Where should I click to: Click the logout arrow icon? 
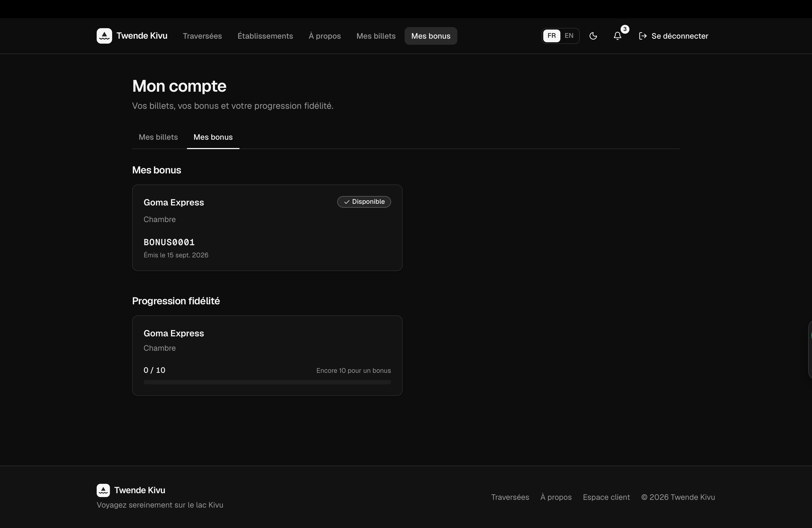(x=643, y=36)
